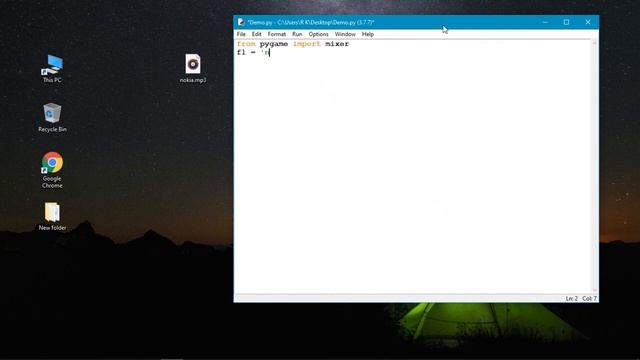640x360 pixels.
Task: Open the File menu in IDLE
Action: click(x=241, y=34)
